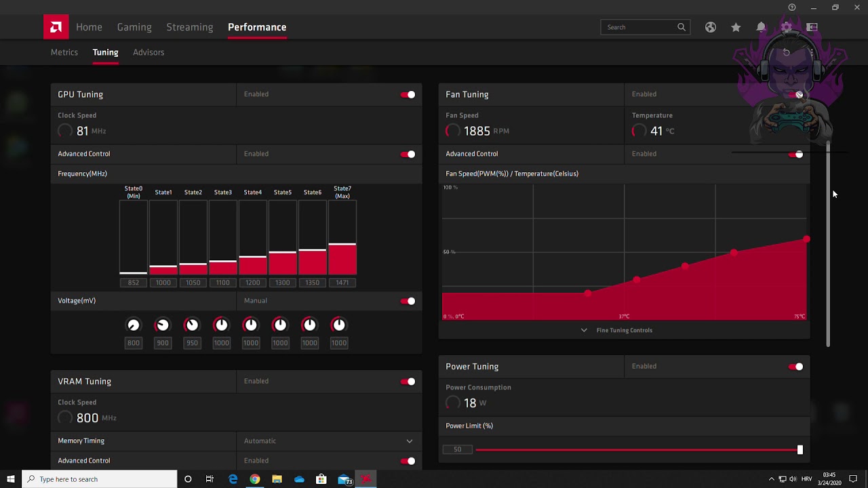868x488 pixels.
Task: Toggle Fan Tuning enabled switch
Action: click(795, 95)
